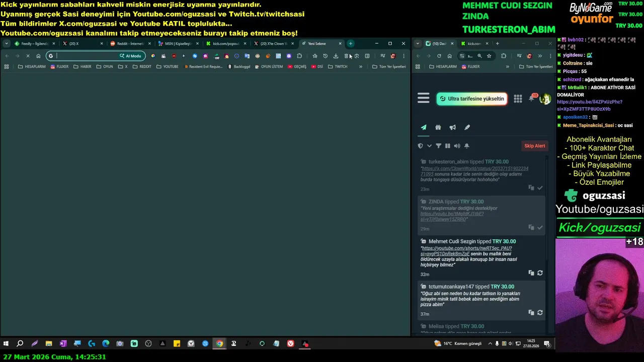Reload the page in right browser
This screenshot has width=644, height=362.
click(x=439, y=56)
